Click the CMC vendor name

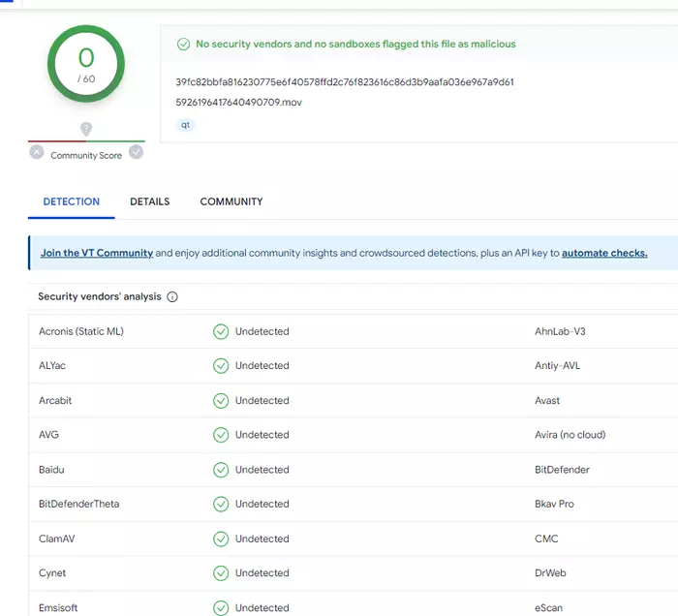tap(546, 539)
